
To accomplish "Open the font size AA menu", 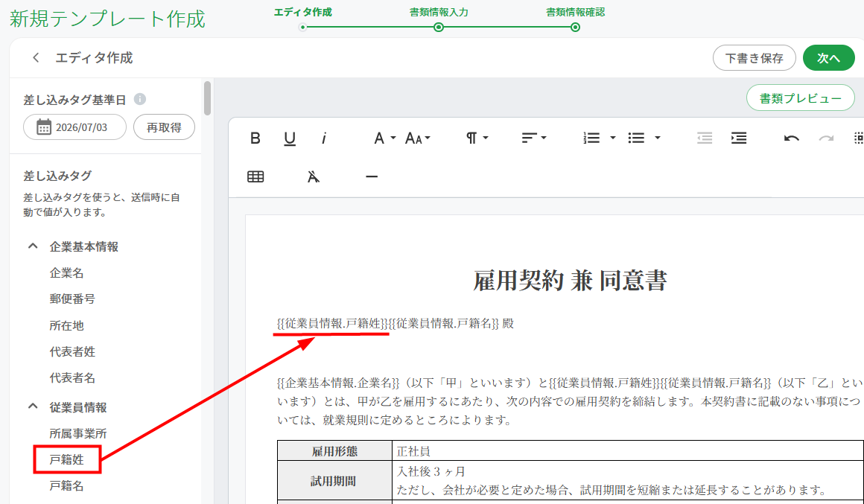I will (418, 138).
